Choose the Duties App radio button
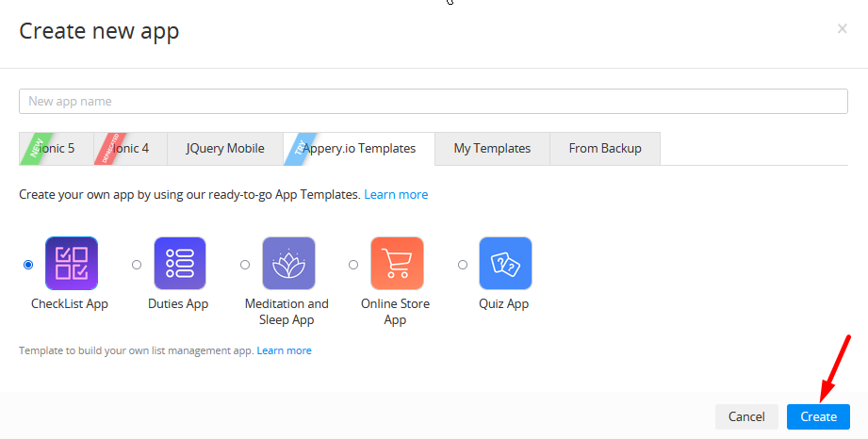Image resolution: width=868 pixels, height=439 pixels. pos(137,265)
